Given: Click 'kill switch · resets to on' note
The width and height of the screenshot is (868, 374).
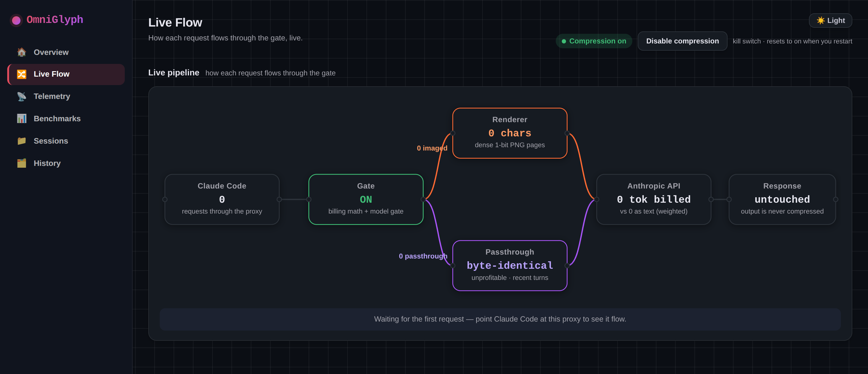Looking at the screenshot, I should 792,41.
